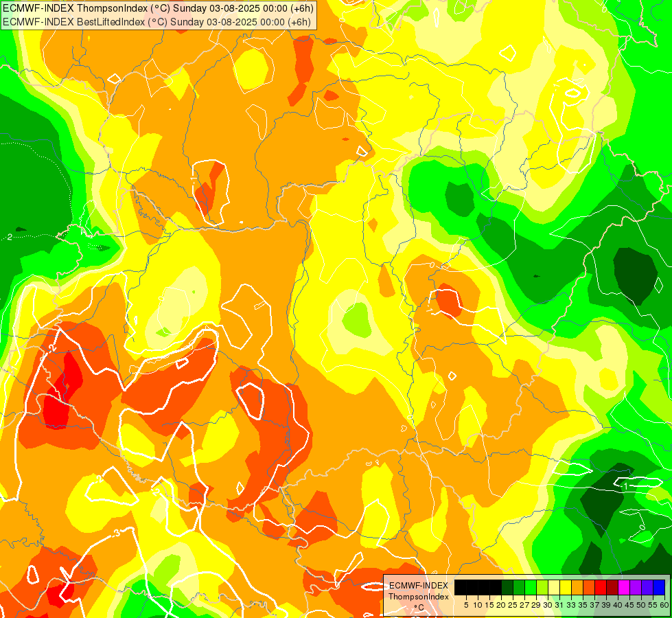
Task: Click the legend °C unit label
Action: pos(419,607)
